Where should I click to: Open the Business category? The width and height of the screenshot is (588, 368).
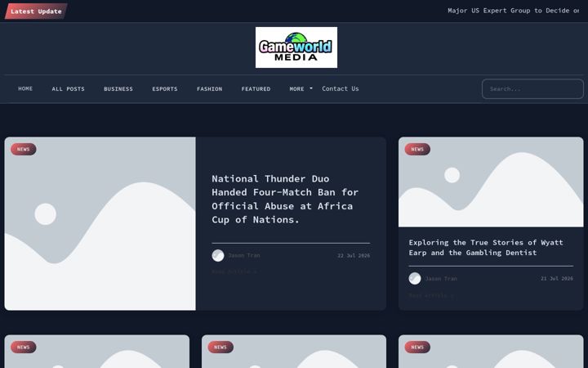point(118,89)
